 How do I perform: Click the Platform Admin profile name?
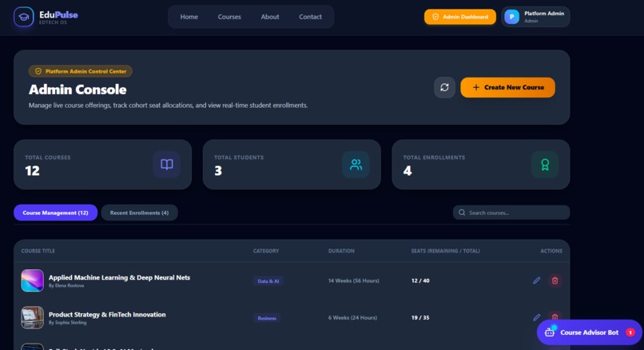click(544, 14)
